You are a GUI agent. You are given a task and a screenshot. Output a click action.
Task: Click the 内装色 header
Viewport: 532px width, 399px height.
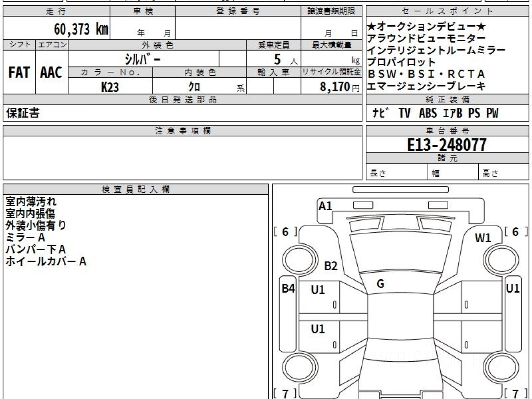click(x=199, y=72)
